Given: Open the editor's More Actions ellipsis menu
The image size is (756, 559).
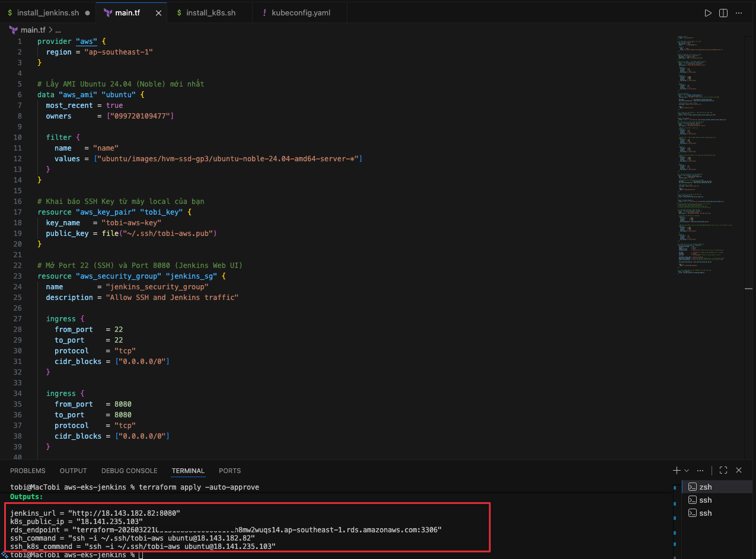Looking at the screenshot, I should tap(739, 13).
